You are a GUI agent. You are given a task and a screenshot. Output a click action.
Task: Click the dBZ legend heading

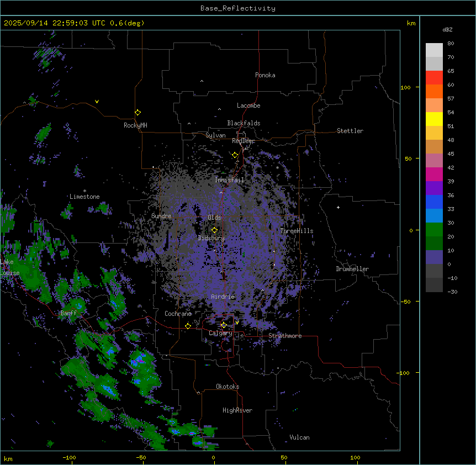coord(447,30)
